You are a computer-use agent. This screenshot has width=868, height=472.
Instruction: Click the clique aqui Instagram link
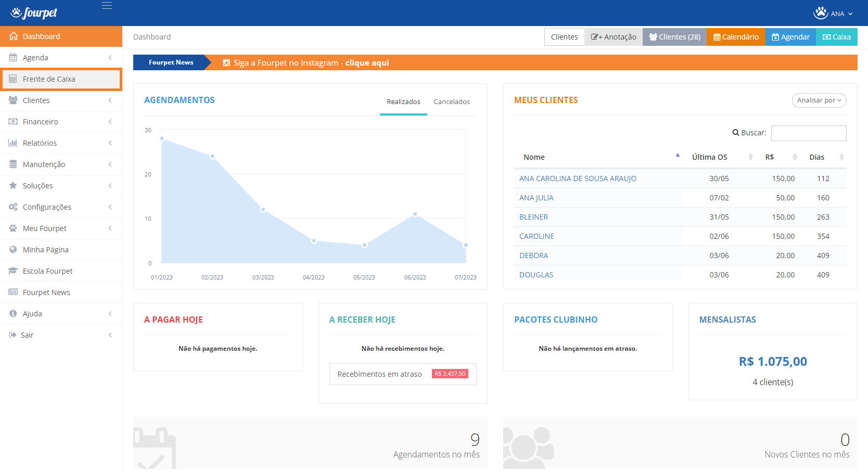tap(367, 63)
